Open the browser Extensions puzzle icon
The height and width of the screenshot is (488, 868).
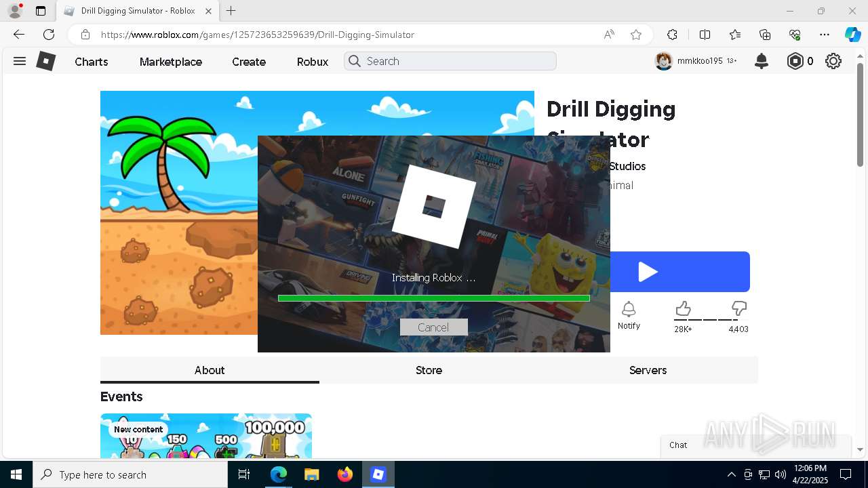[x=672, y=35]
